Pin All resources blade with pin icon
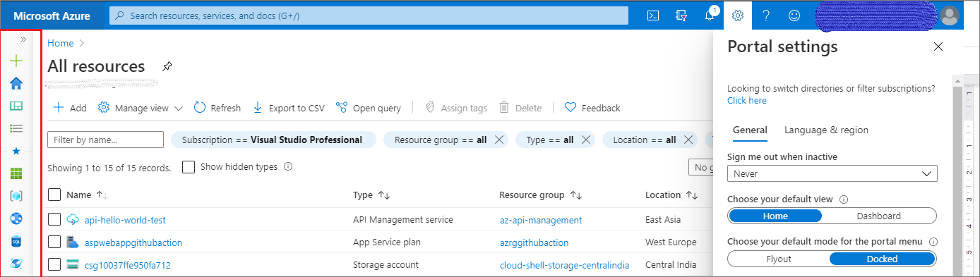Screen dimensions: 980x277 pyautogui.click(x=167, y=67)
